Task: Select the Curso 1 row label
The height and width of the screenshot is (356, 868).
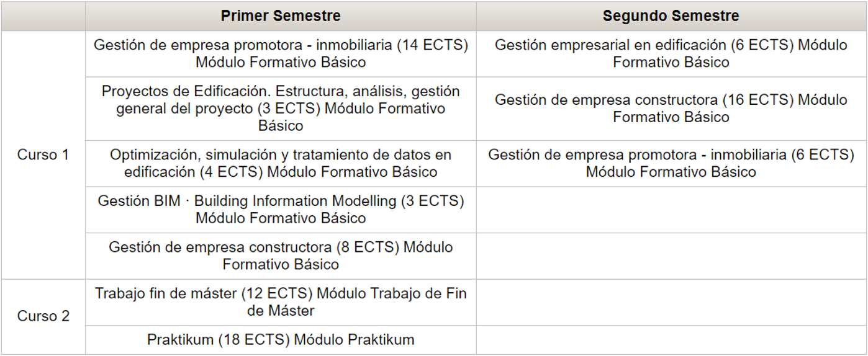Action: tap(43, 155)
